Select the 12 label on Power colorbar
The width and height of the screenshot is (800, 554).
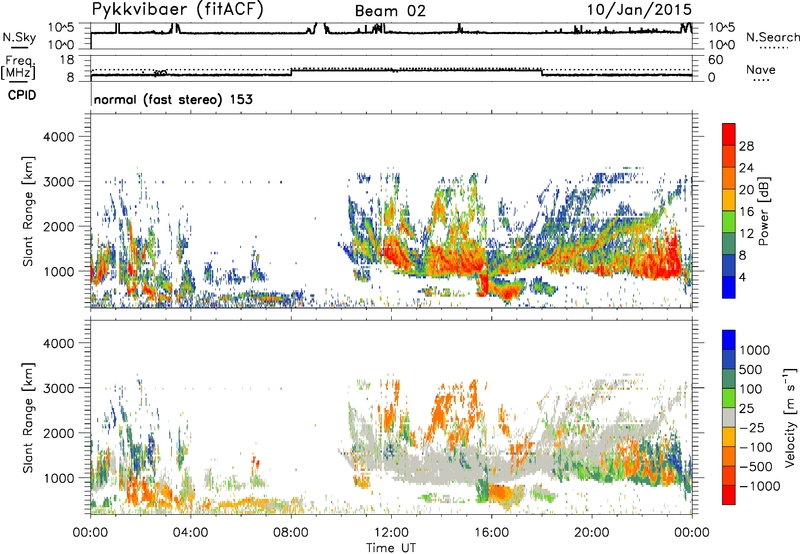[746, 234]
